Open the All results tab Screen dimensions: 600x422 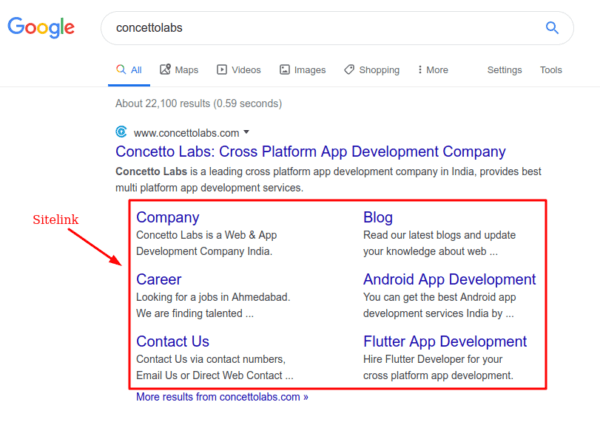[x=129, y=70]
